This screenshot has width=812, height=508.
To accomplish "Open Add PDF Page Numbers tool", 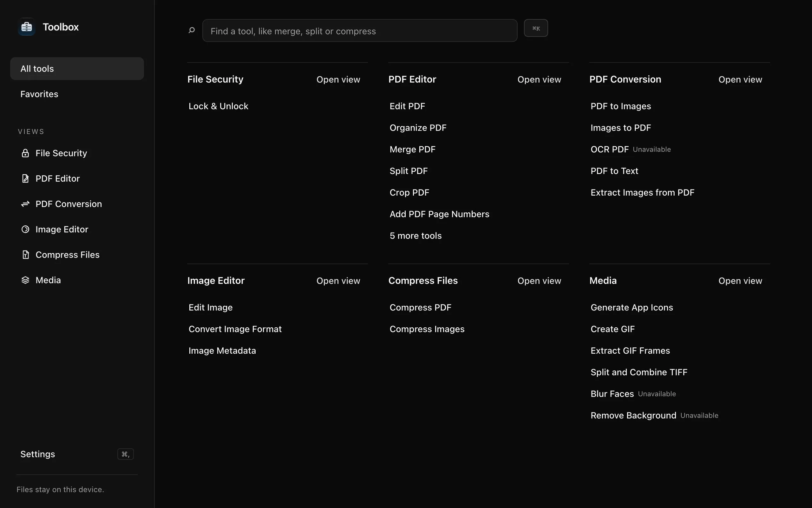I will pyautogui.click(x=439, y=214).
